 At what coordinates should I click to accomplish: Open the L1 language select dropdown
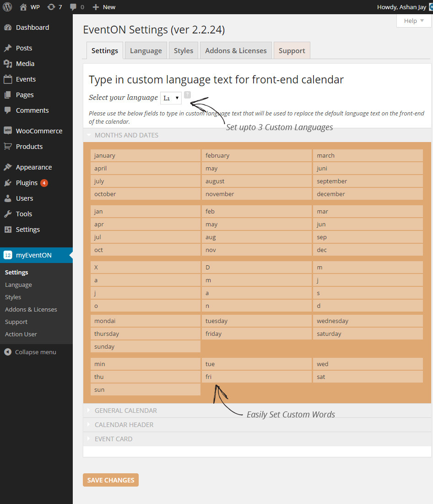pos(171,98)
